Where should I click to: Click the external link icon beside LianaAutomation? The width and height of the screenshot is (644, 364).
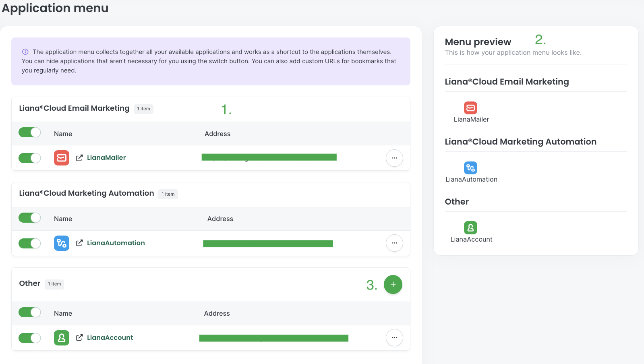coord(79,243)
